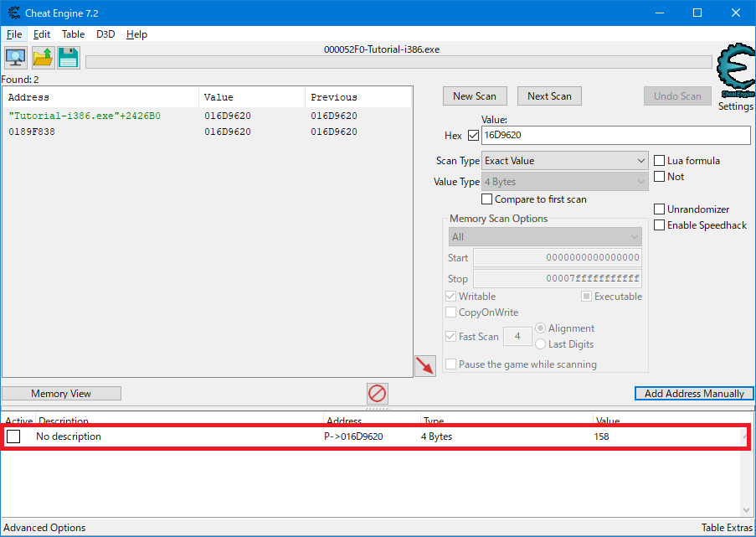Toggle the Executable checkbox
The image size is (756, 537).
point(586,297)
